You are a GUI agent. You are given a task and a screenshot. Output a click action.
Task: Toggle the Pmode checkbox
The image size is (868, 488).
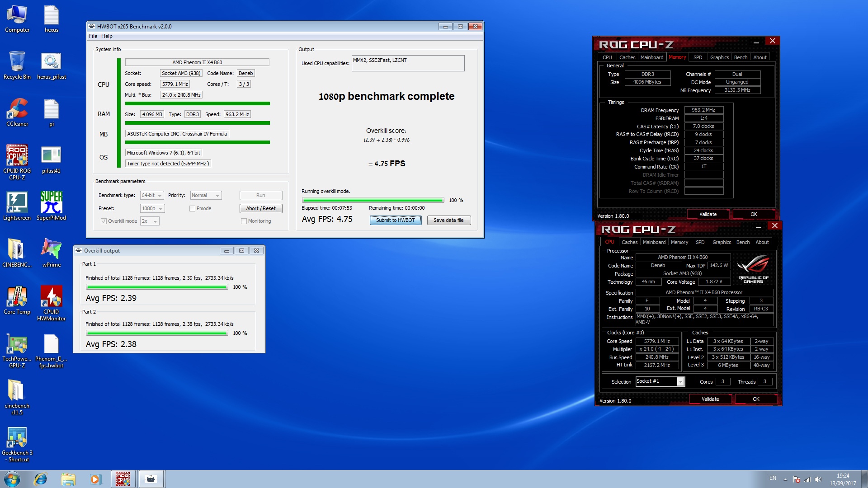(x=192, y=208)
